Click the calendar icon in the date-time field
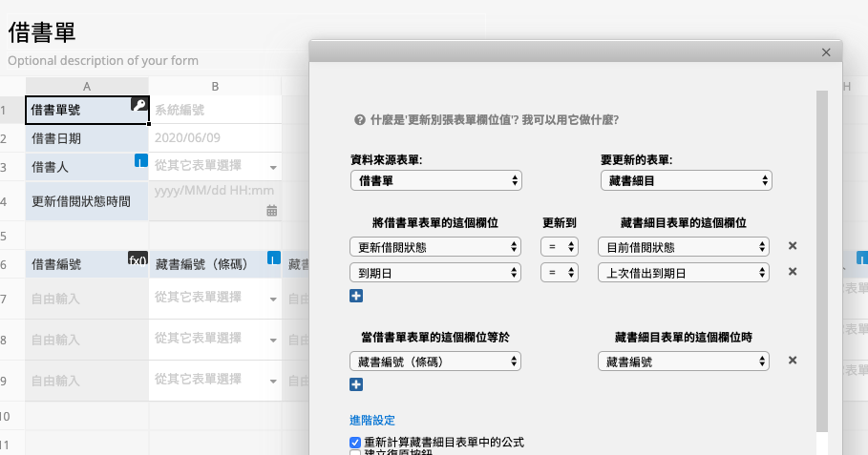This screenshot has width=868, height=455. pyautogui.click(x=271, y=211)
